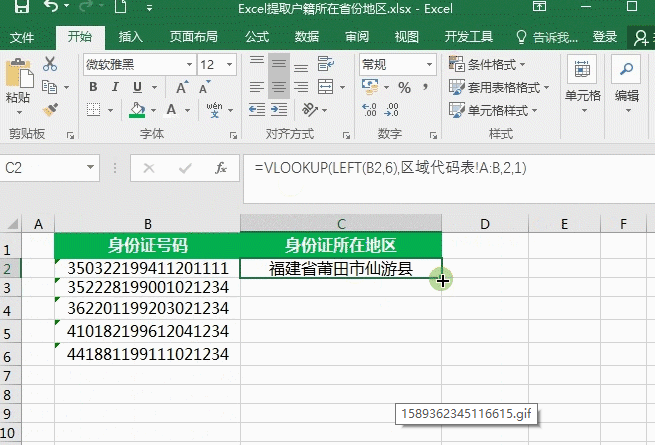This screenshot has width=655, height=445.
Task: Click the Increase Decimal icon
Action: 371,110
